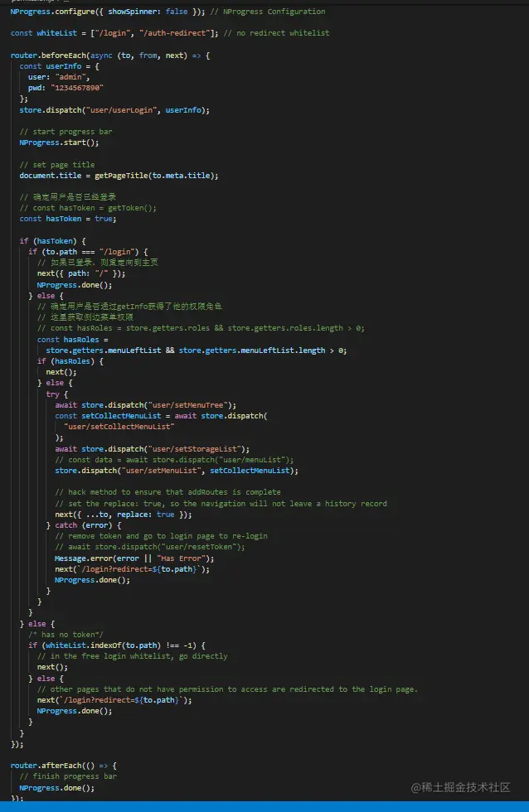529x812 pixels.
Task: Select the const whiteList declaration line
Action: (170, 33)
